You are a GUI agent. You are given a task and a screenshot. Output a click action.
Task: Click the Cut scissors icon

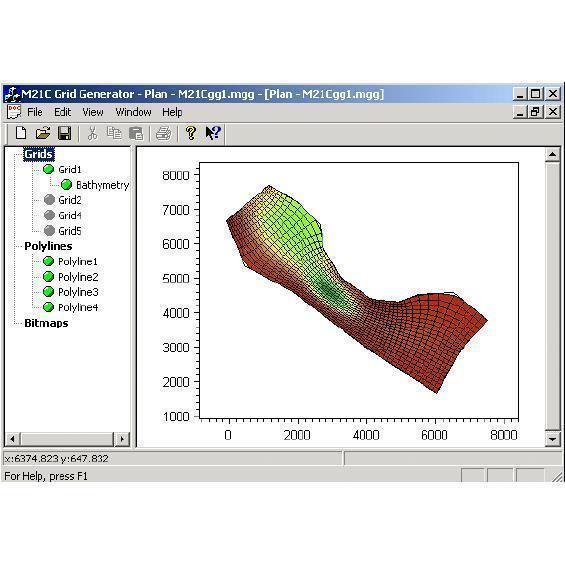click(93, 133)
